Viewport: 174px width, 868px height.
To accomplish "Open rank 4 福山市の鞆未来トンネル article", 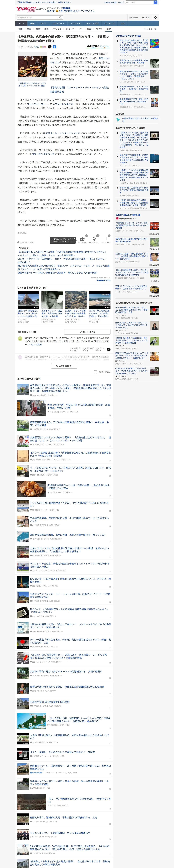I will coord(134,89).
